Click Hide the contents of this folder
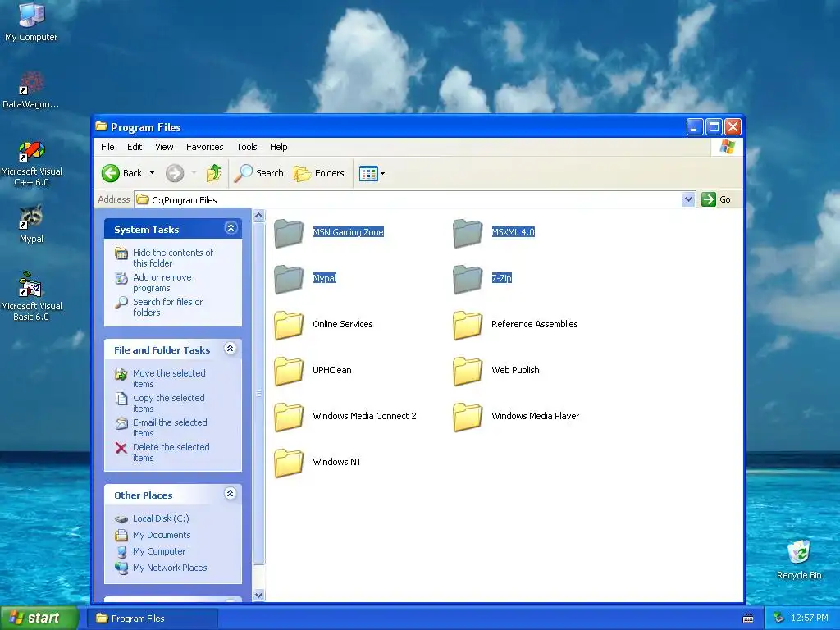 point(172,258)
